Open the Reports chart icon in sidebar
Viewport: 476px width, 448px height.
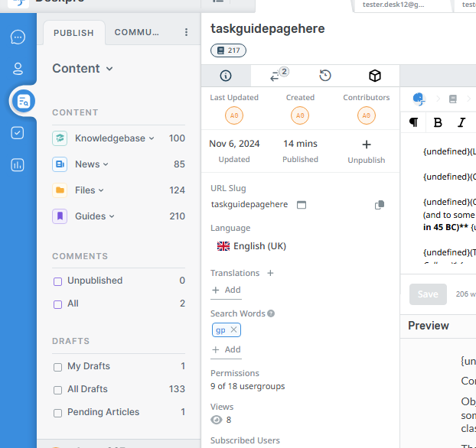[18, 165]
